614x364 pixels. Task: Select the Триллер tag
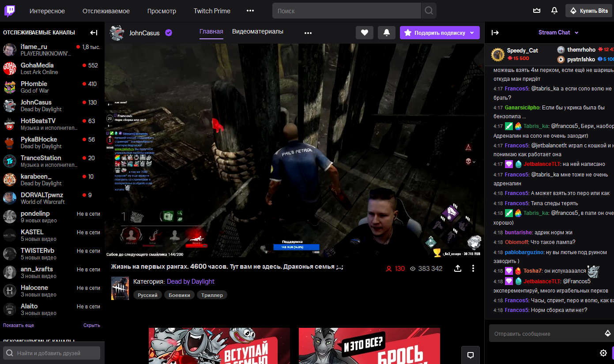[x=212, y=295]
